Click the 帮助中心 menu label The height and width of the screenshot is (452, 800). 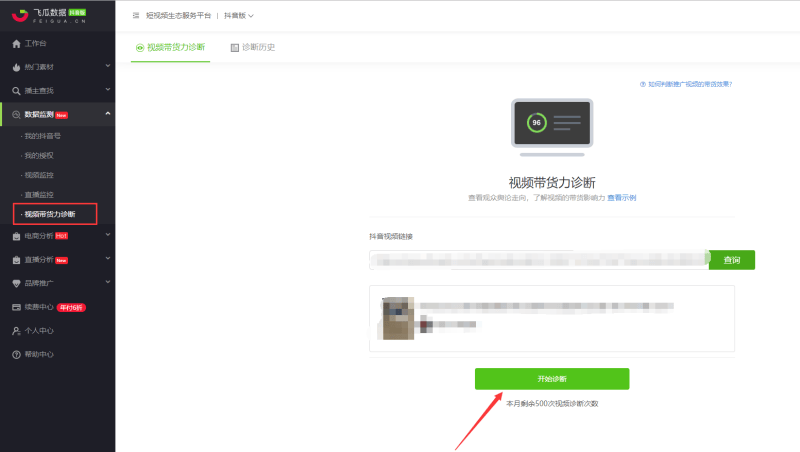[39, 355]
